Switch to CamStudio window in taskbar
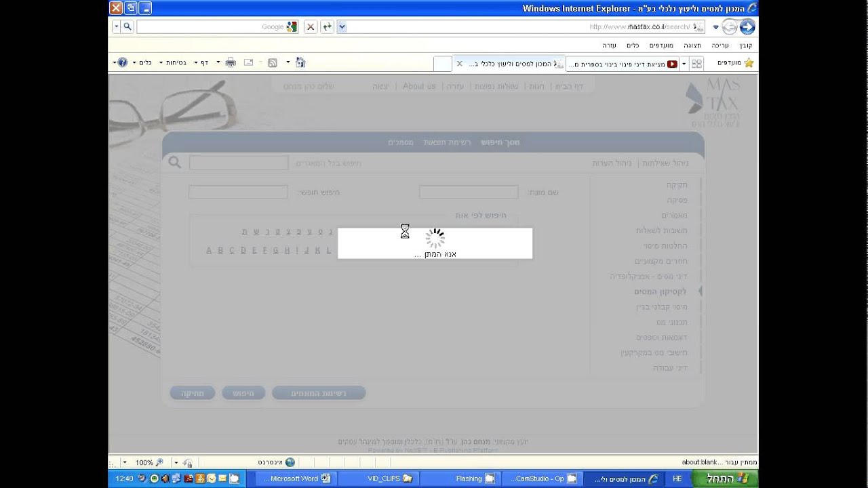The width and height of the screenshot is (868, 488). [542, 479]
